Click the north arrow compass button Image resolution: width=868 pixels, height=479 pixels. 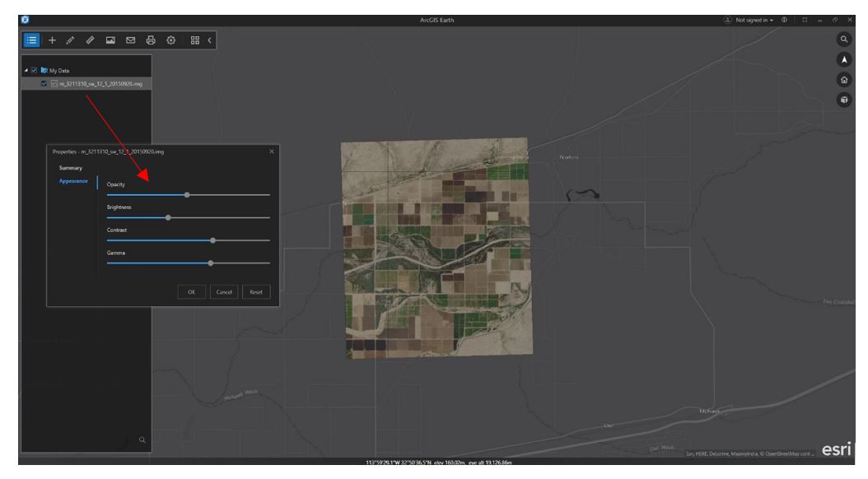[x=843, y=60]
